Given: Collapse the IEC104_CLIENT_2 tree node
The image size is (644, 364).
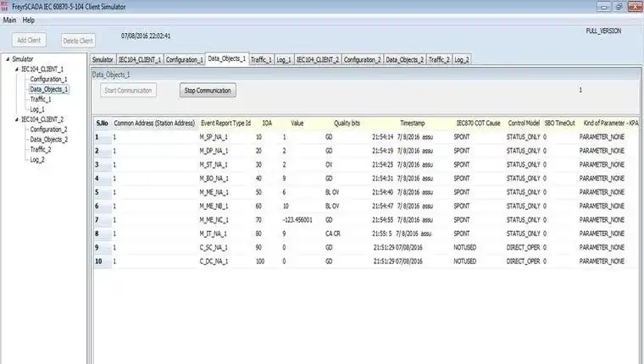Looking at the screenshot, I should tap(16, 119).
